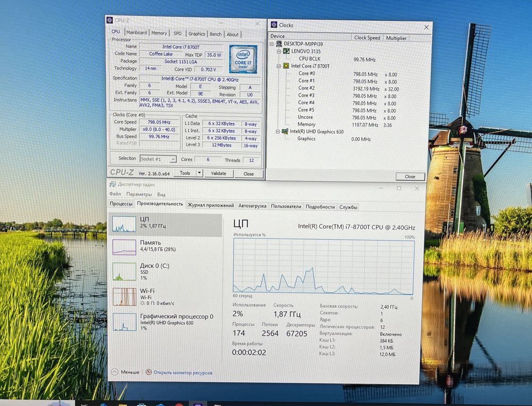Open the Socket #1 selection dropdown

[x=173, y=159]
